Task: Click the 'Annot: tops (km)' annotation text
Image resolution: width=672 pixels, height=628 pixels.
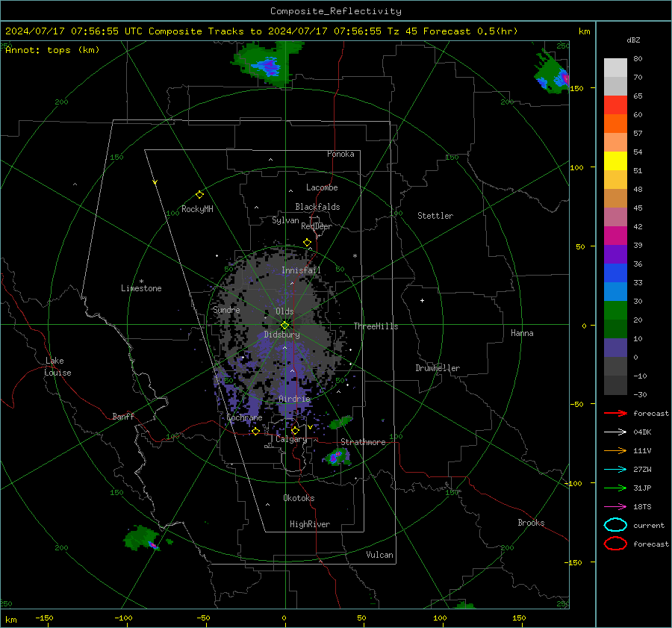Action: 52,50
